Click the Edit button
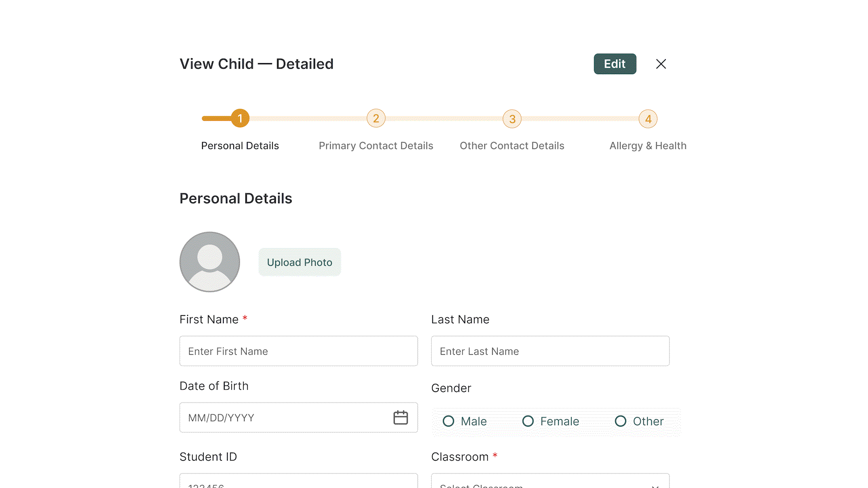Screen dimensions: 868x488 (615, 64)
